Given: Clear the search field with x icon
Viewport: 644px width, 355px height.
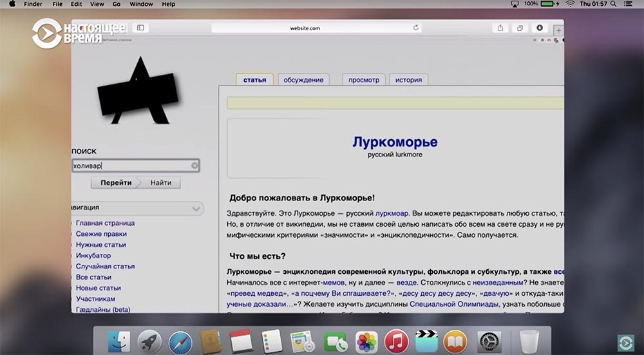Looking at the screenshot, I should 194,165.
